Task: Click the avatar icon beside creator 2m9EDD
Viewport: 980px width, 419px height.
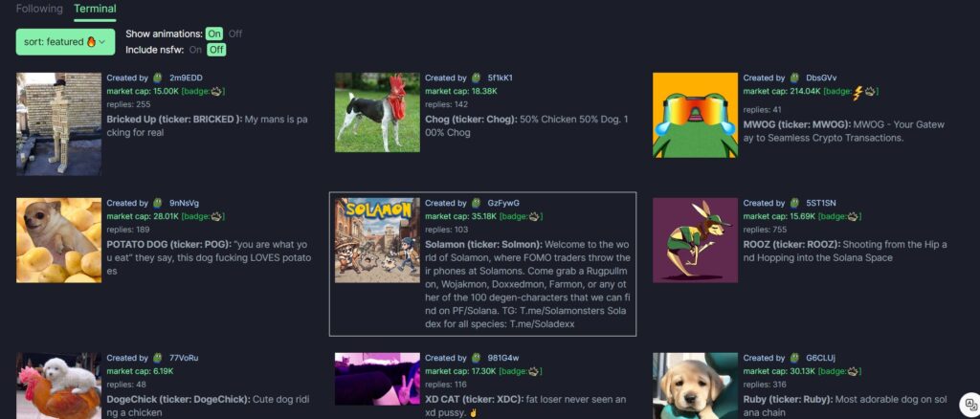Action: [x=158, y=77]
